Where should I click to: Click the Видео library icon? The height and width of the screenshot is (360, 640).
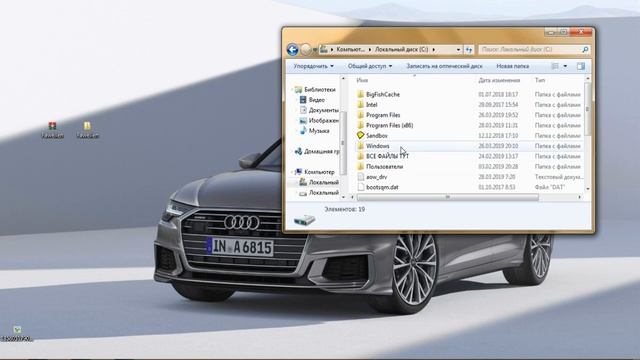[x=303, y=100]
